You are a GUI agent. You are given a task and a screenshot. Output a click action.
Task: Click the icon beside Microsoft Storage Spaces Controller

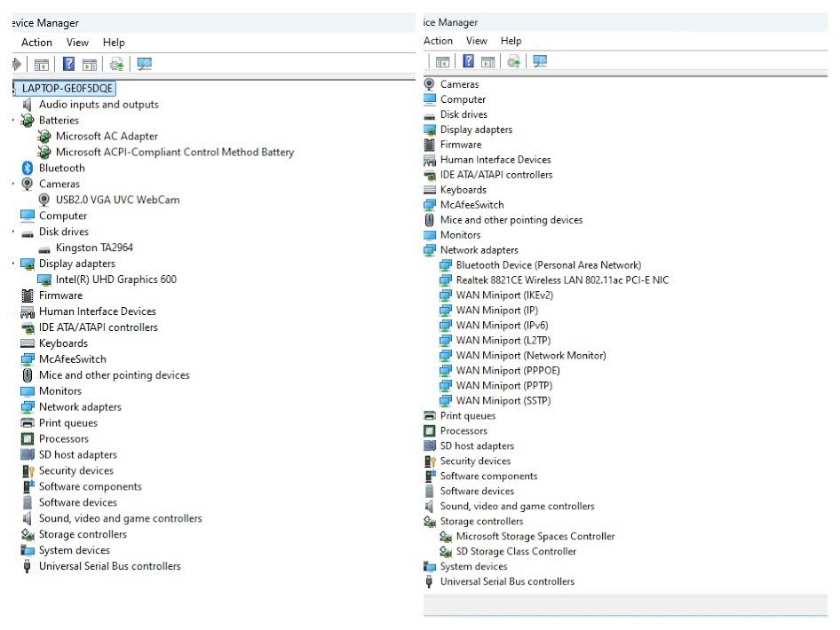click(445, 536)
